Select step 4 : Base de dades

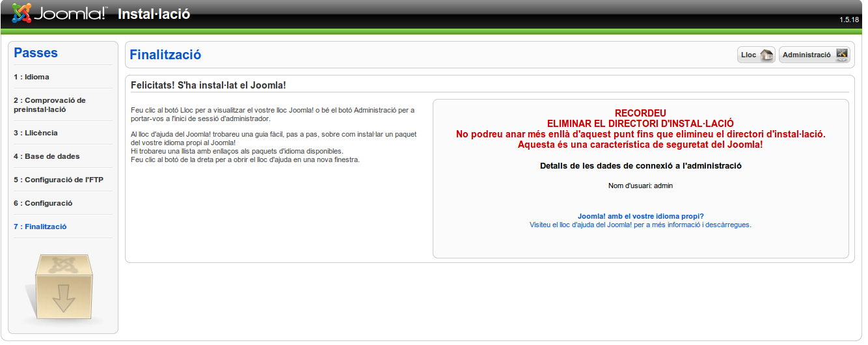[x=46, y=156]
